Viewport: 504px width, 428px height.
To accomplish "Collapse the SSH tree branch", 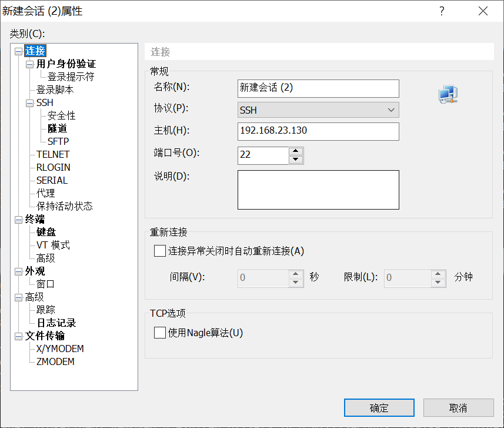I will click(29, 102).
